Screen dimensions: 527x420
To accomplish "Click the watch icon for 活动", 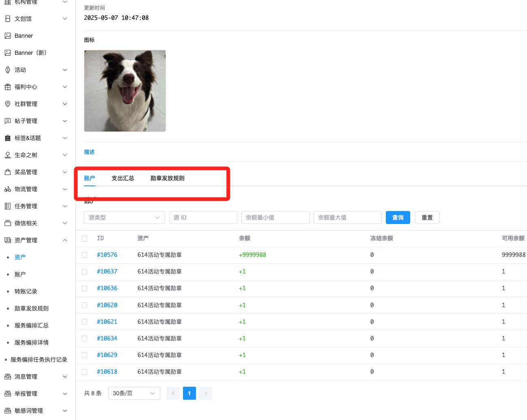I will coord(8,70).
